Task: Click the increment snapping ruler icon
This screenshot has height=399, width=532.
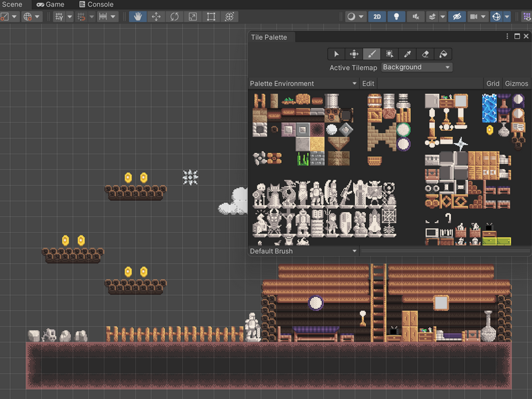Action: tap(103, 17)
